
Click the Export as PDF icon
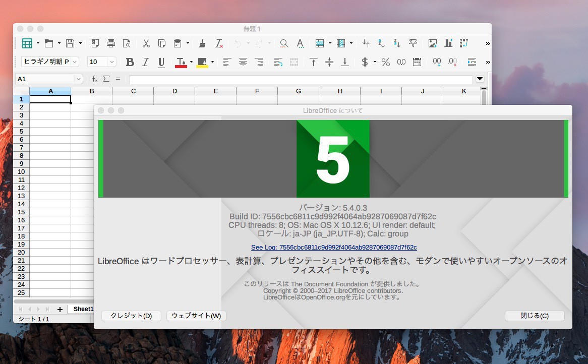coord(95,43)
